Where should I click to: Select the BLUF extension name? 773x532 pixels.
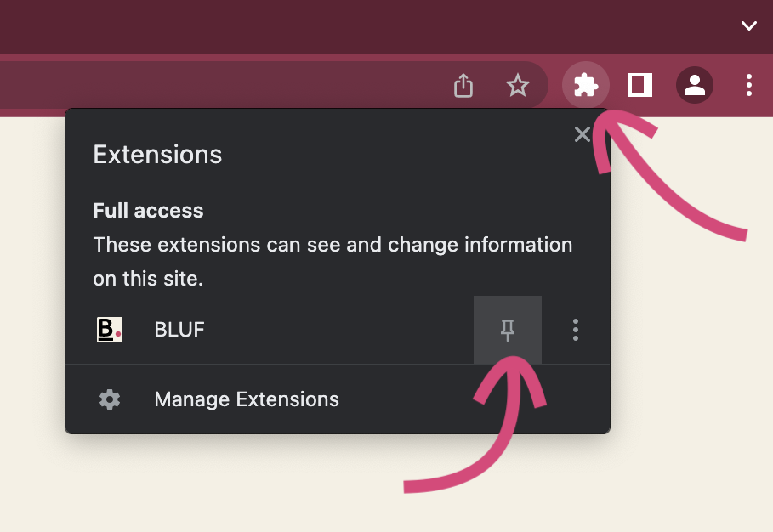coord(179,330)
